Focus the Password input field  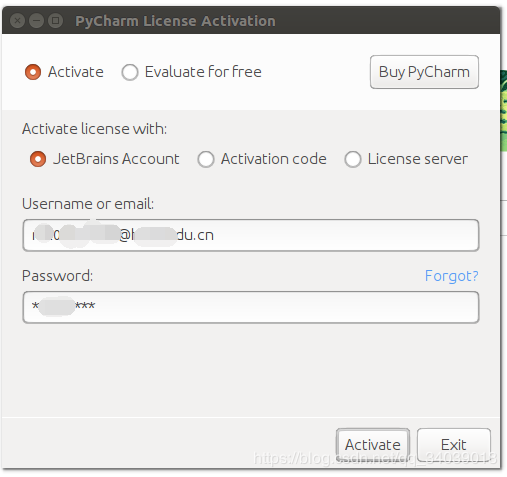(x=251, y=307)
